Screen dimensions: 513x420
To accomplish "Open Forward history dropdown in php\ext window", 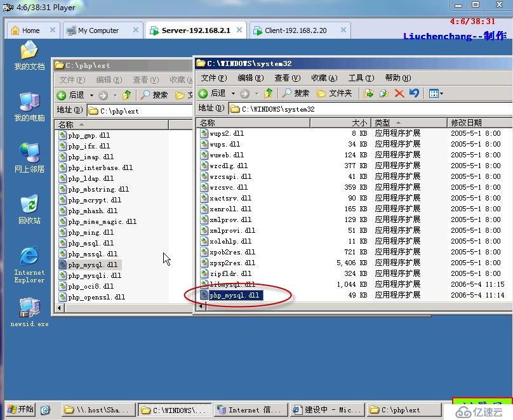I will pos(115,95).
